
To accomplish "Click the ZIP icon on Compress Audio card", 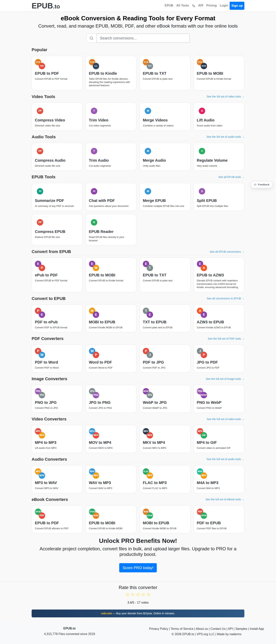I will 40,151.
